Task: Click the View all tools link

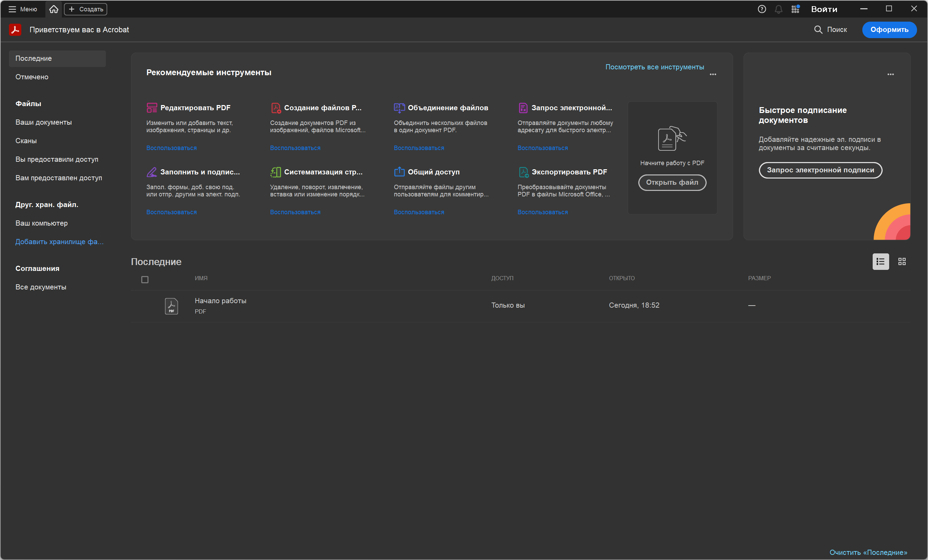Action: click(x=654, y=67)
